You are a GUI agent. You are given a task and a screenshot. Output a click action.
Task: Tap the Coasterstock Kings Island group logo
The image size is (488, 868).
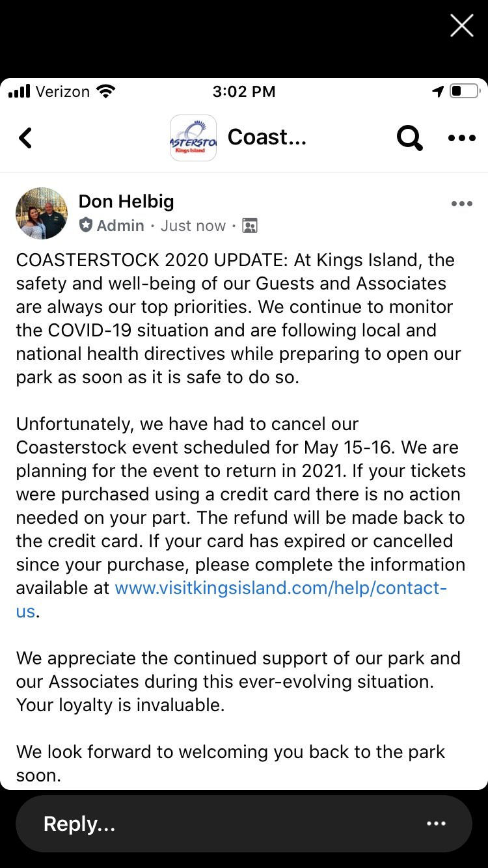193,138
